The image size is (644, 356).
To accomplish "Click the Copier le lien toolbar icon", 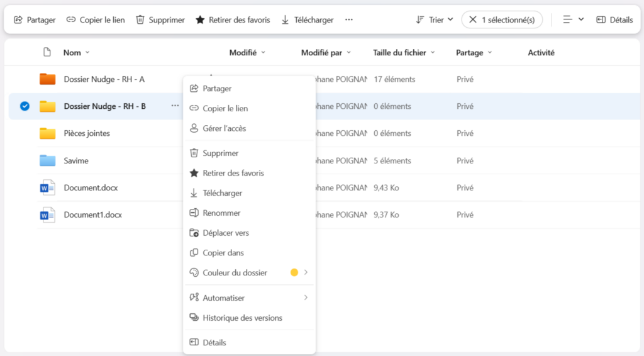I will point(71,19).
